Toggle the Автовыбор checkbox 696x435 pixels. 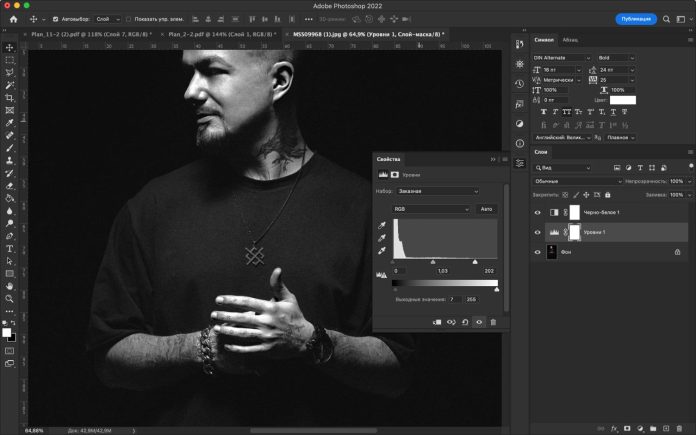(55, 19)
